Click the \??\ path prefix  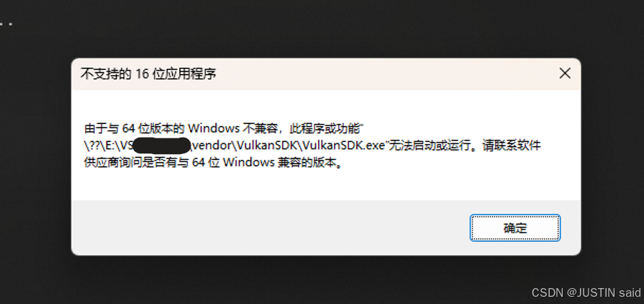tap(94, 146)
